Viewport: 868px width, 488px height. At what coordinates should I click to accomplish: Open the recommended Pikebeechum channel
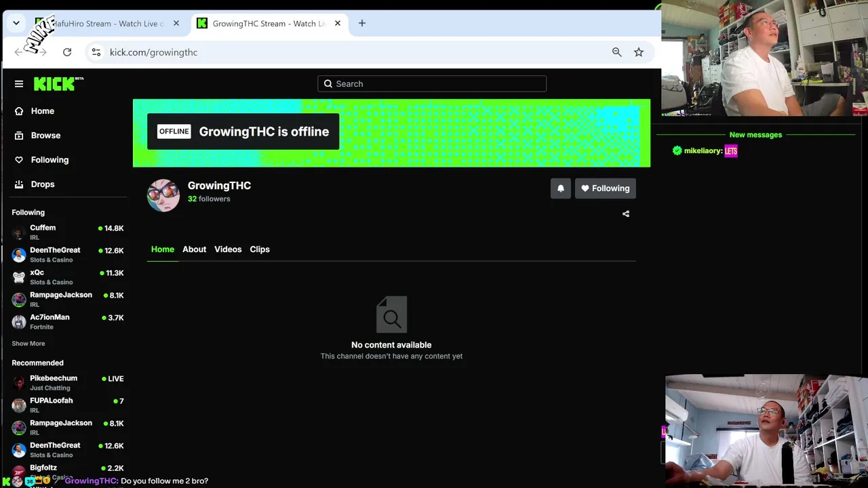[x=68, y=382]
